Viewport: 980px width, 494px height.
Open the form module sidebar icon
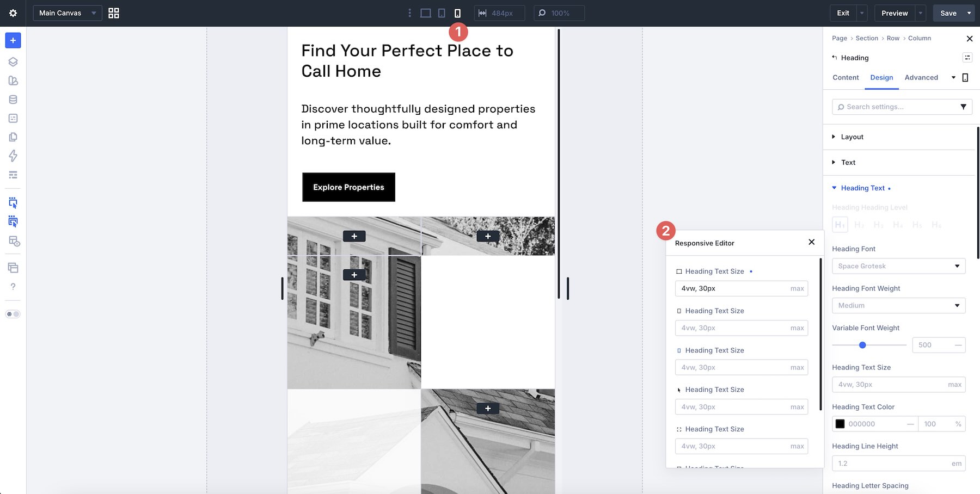point(13,118)
